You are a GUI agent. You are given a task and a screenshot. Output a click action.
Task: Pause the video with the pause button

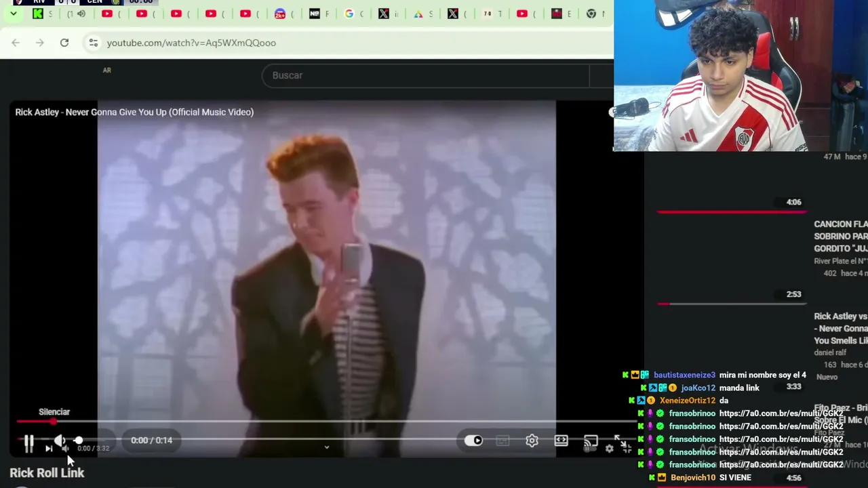tap(28, 443)
